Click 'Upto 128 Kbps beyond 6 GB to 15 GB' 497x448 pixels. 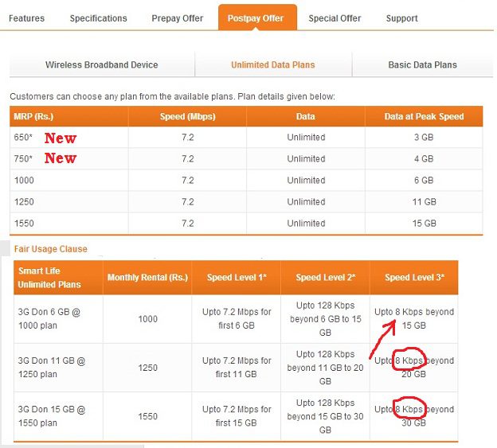[325, 319]
